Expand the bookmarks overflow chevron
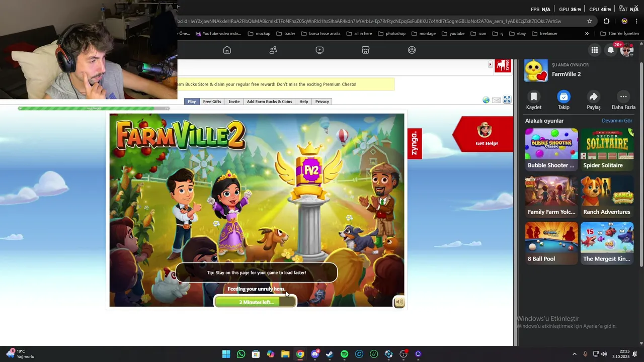This screenshot has height=362, width=644. click(x=587, y=34)
